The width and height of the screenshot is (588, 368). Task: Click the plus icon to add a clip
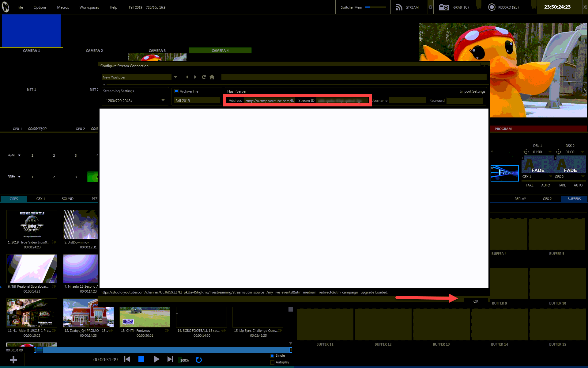pyautogui.click(x=13, y=359)
